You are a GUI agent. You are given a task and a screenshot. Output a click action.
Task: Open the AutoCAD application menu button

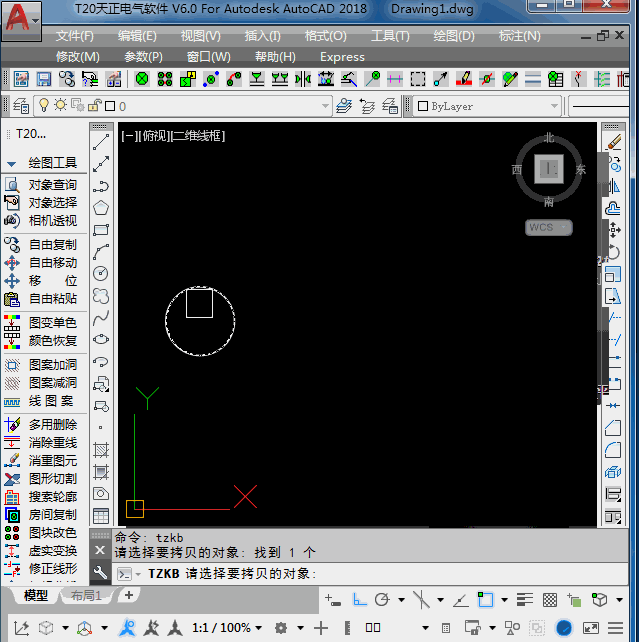[21, 21]
